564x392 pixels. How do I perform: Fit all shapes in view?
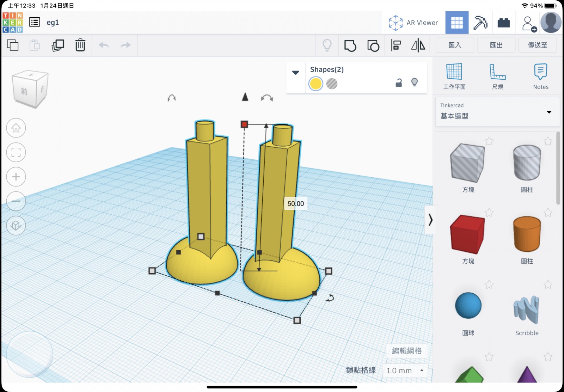(16, 152)
